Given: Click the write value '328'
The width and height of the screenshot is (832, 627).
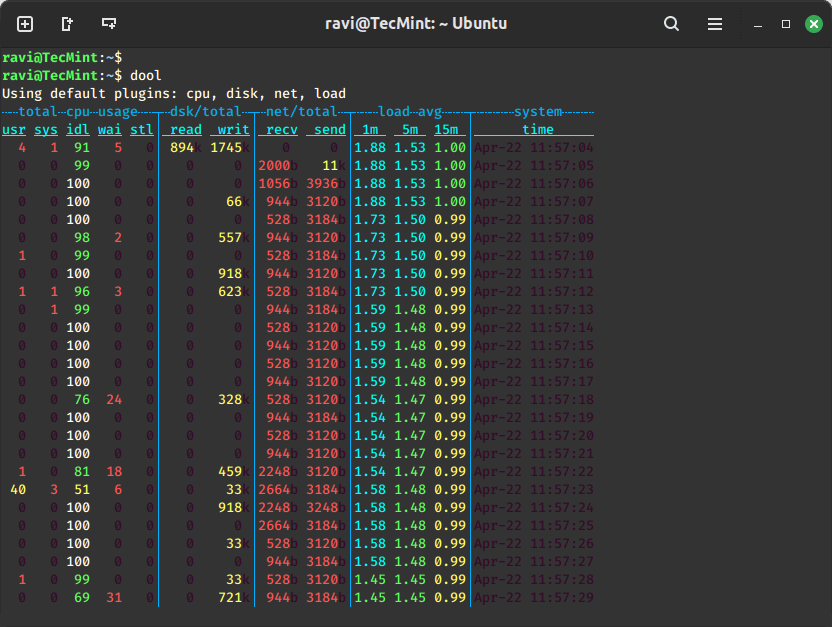Looking at the screenshot, I should [x=230, y=399].
